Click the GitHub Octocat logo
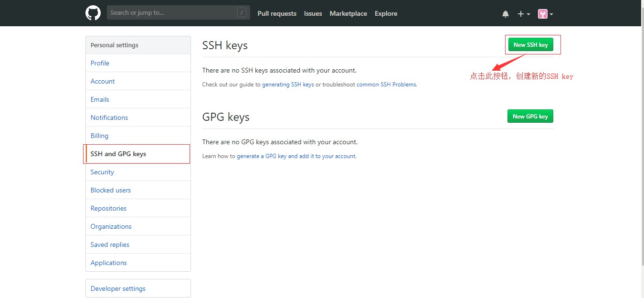Viewport: 644px width, 298px height. 93,13
